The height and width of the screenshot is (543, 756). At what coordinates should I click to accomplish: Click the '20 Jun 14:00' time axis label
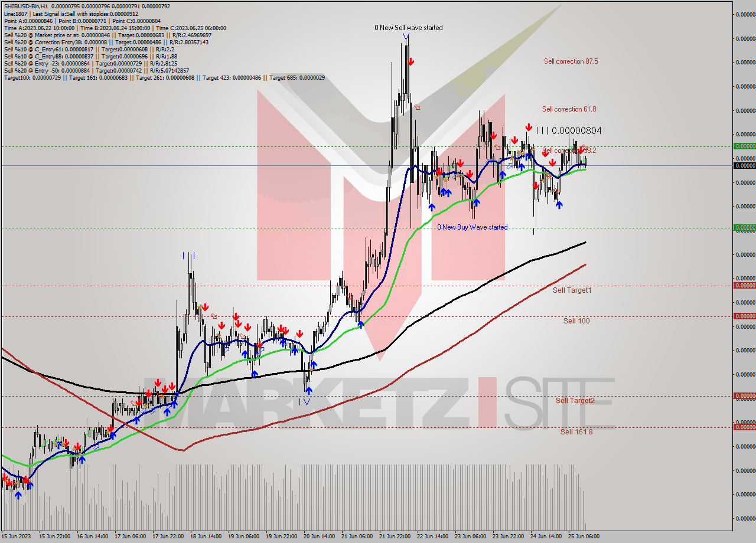pos(320,537)
